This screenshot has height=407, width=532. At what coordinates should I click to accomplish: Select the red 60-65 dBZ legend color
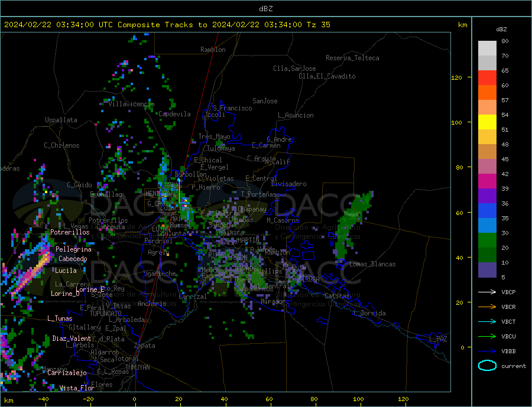click(x=487, y=78)
